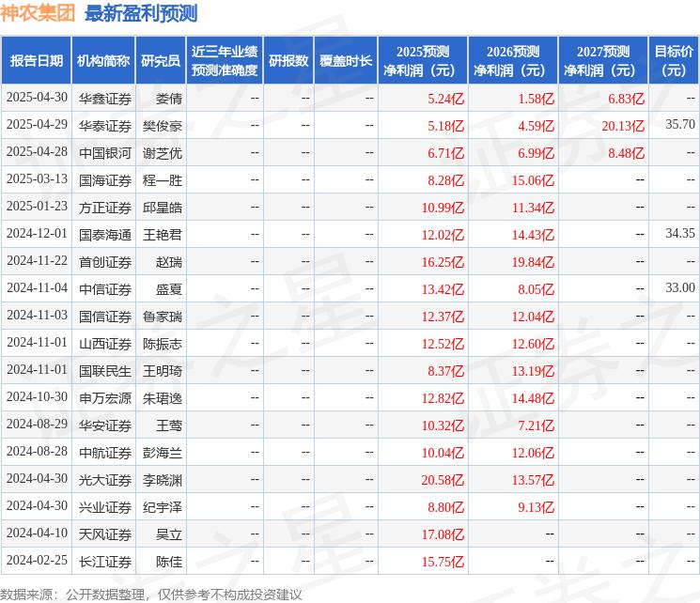Click the 16.25亿 profit value
700x603 pixels.
(443, 262)
